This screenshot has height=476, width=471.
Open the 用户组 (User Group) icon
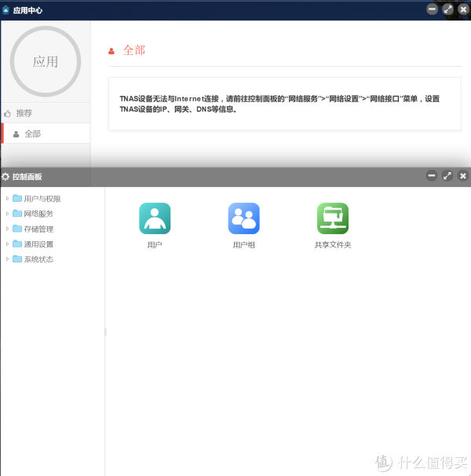pyautogui.click(x=243, y=218)
